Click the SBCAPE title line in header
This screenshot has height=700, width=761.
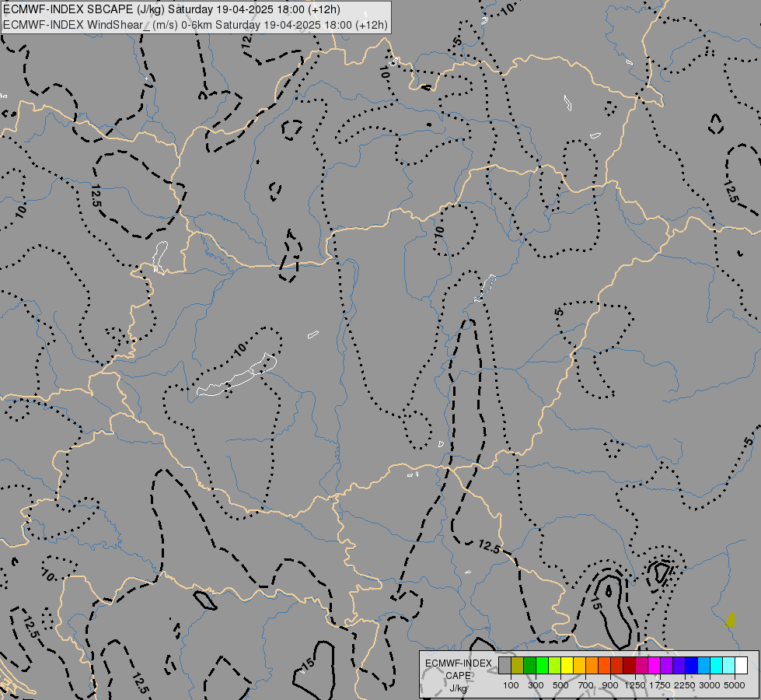click(x=171, y=9)
